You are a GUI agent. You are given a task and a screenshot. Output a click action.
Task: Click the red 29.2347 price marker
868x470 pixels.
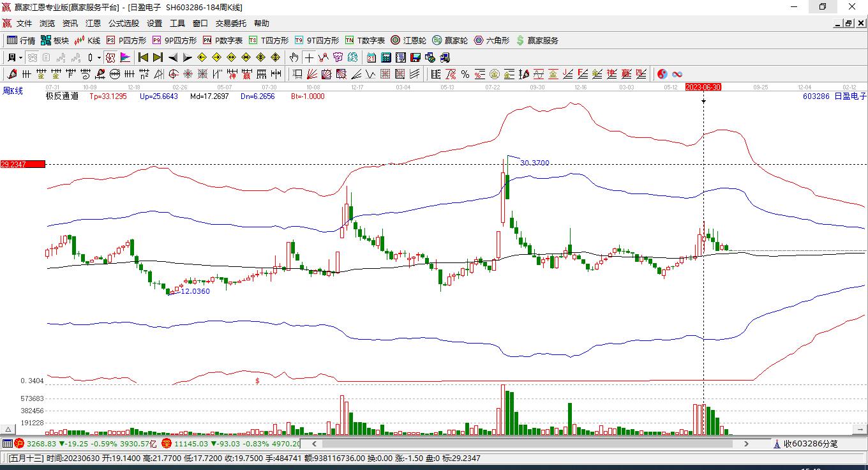[23, 164]
